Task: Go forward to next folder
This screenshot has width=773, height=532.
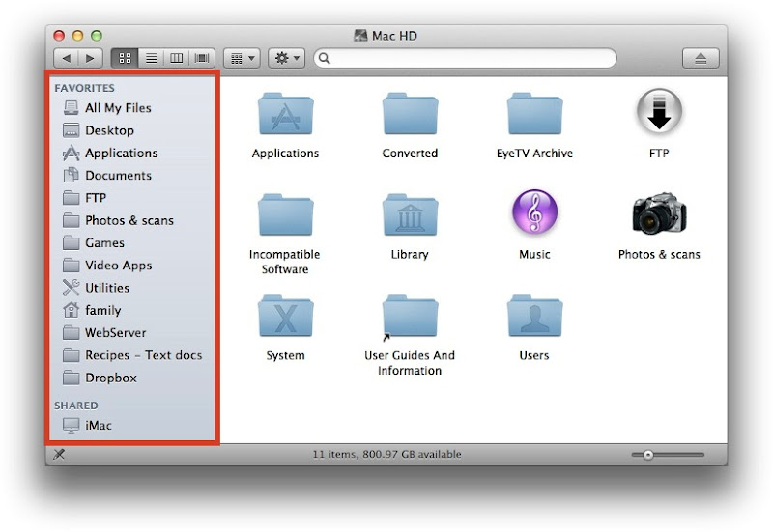Action: click(x=90, y=58)
